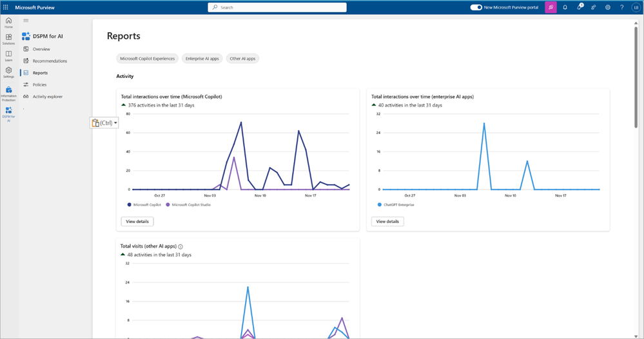This screenshot has width=644, height=339.
Task: Open notifications bell icon
Action: click(x=565, y=7)
